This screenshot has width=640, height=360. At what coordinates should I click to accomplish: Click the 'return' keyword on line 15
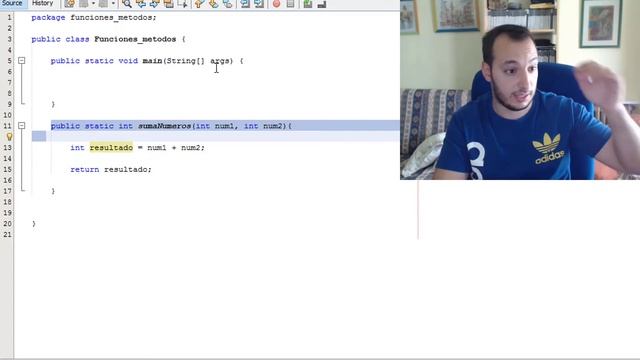pos(84,169)
